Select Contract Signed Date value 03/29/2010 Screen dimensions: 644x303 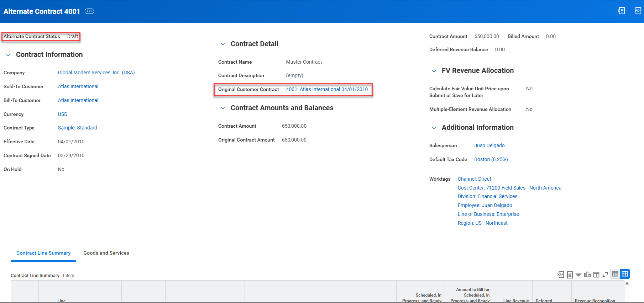tap(71, 155)
